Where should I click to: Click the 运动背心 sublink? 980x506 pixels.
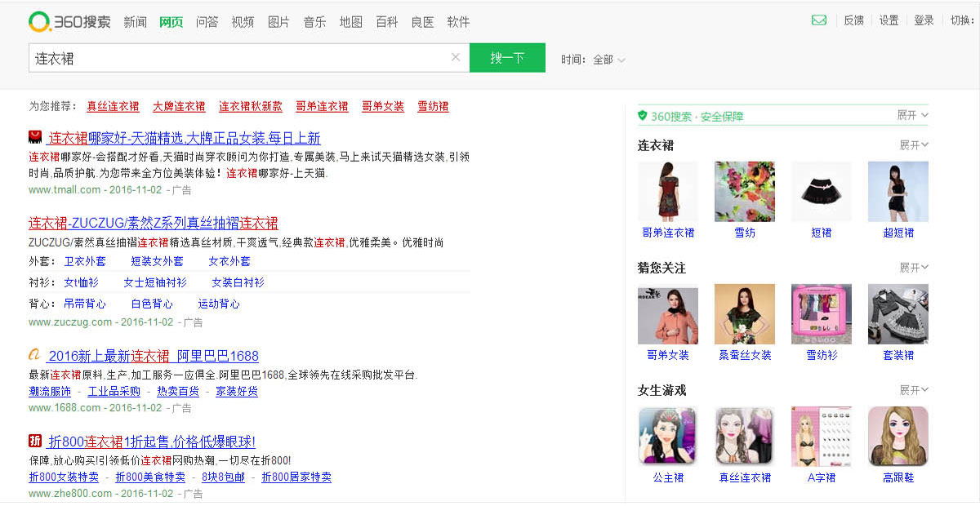219,304
